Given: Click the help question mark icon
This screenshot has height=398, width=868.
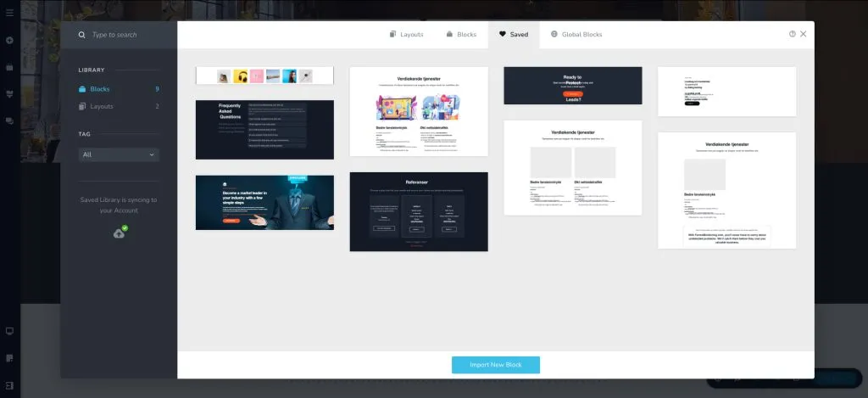Looking at the screenshot, I should click(x=792, y=35).
